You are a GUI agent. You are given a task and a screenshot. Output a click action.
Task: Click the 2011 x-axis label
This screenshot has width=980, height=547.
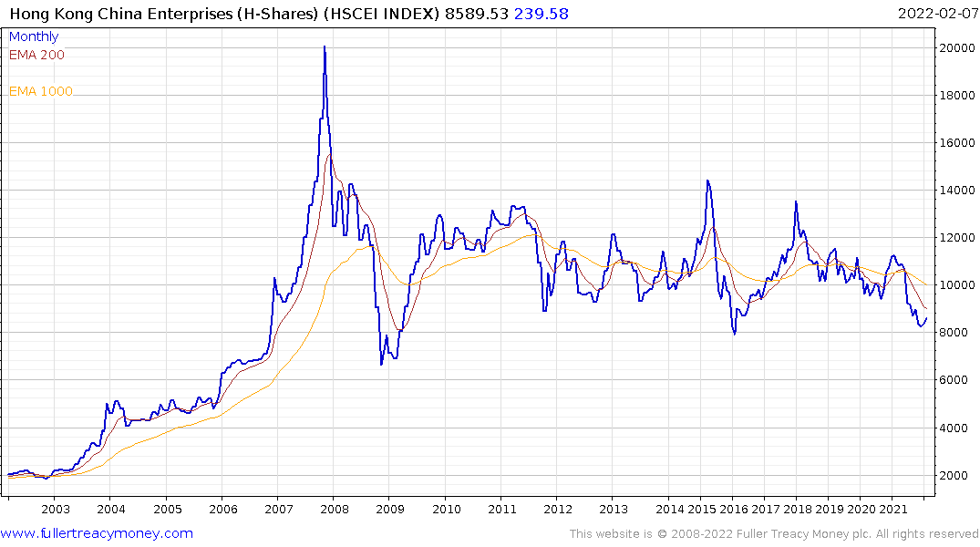(x=502, y=510)
